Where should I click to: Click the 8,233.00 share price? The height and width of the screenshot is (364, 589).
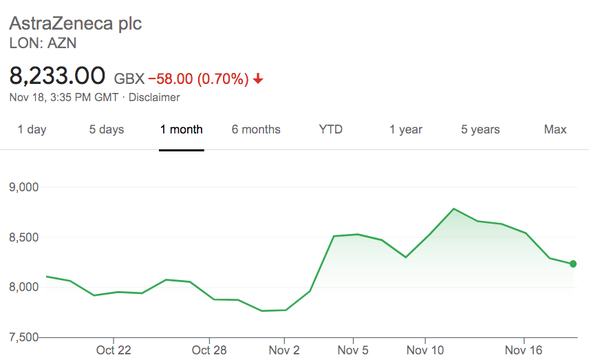57,75
